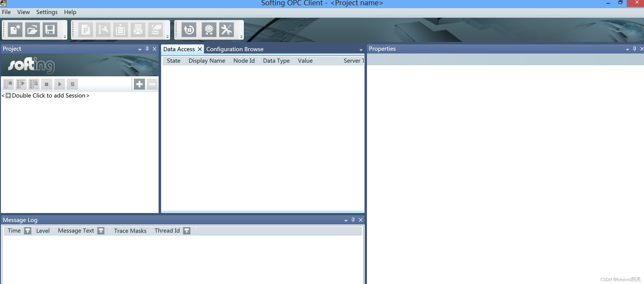Click the square stop icon in Project panel

point(47,84)
